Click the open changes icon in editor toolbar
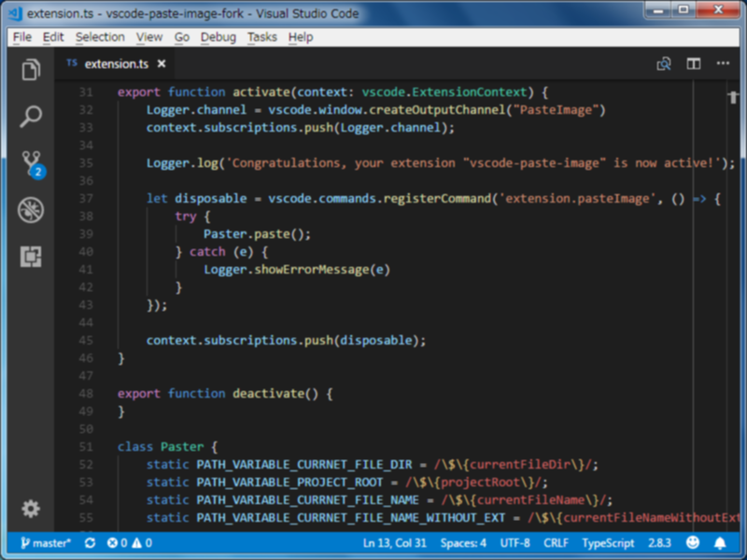The height and width of the screenshot is (560, 747). [664, 63]
